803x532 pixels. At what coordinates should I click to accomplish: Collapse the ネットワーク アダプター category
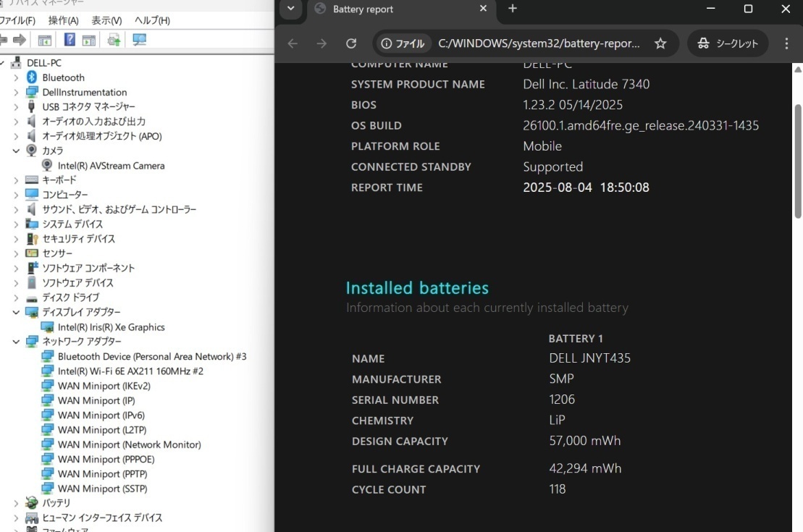point(16,341)
